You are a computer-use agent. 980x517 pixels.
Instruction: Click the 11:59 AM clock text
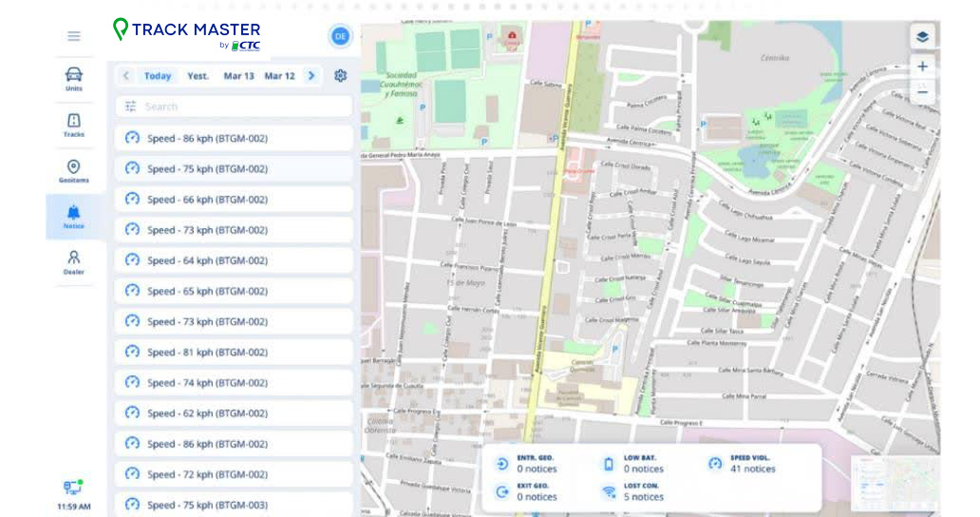74,507
